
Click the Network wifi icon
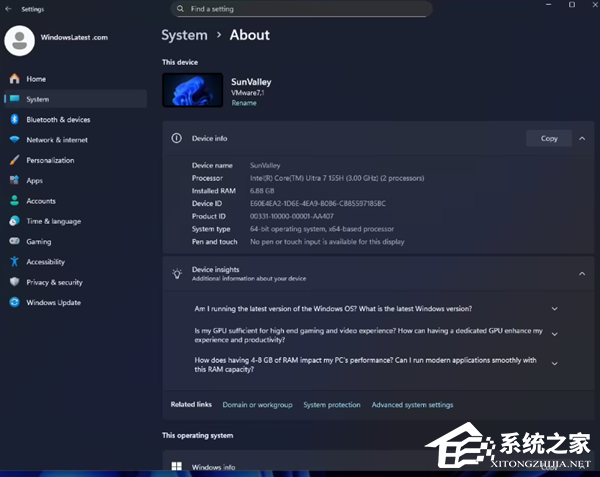[x=15, y=140]
